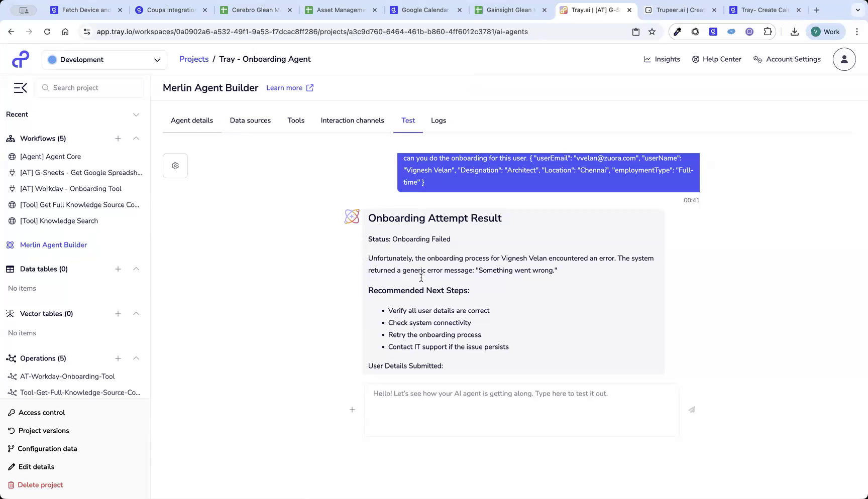
Task: Select the Merlin Agent Builder item
Action: [x=53, y=245]
